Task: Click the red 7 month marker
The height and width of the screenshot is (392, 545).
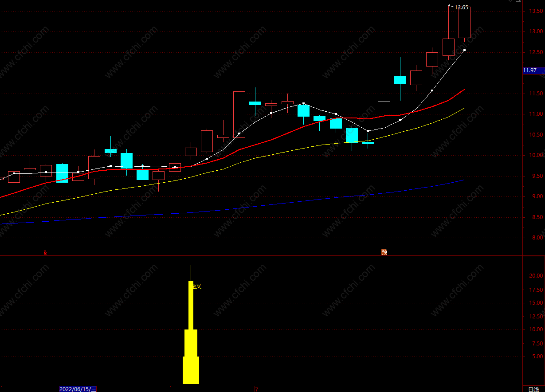Action: [x=256, y=389]
